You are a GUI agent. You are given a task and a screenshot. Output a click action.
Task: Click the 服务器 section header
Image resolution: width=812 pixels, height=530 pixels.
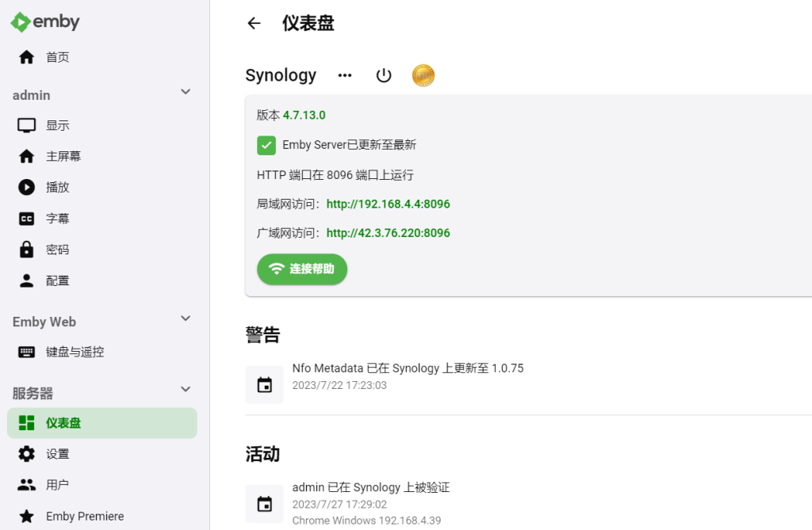coord(33,394)
